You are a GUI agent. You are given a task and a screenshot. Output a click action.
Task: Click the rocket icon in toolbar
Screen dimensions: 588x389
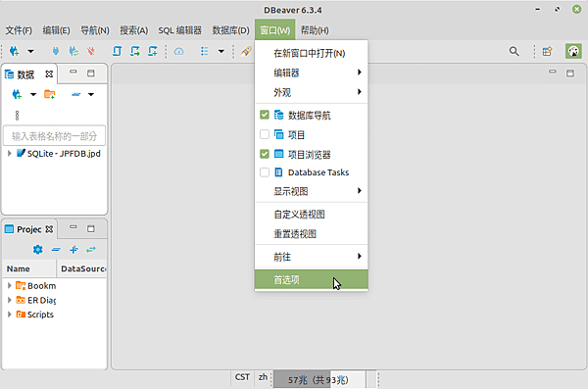[x=246, y=51]
